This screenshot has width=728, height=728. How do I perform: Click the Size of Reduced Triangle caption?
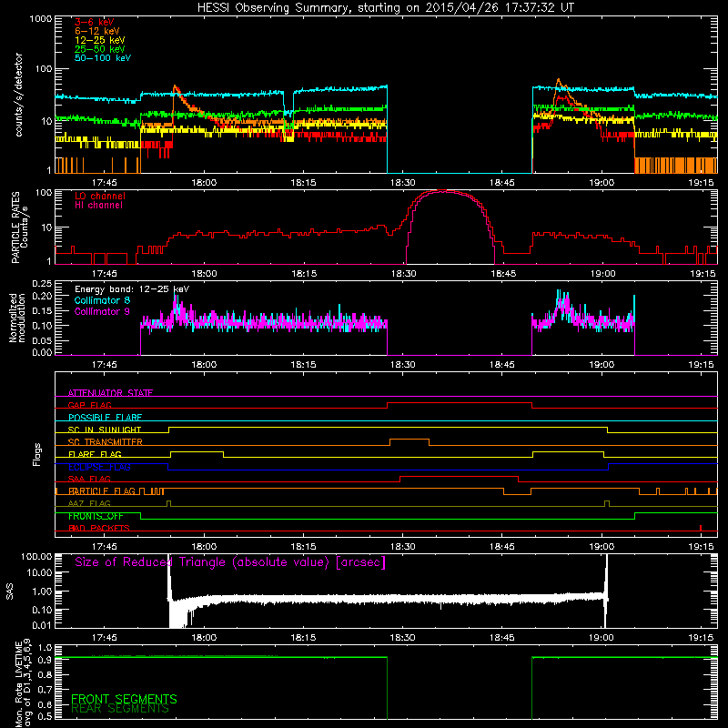(x=230, y=562)
